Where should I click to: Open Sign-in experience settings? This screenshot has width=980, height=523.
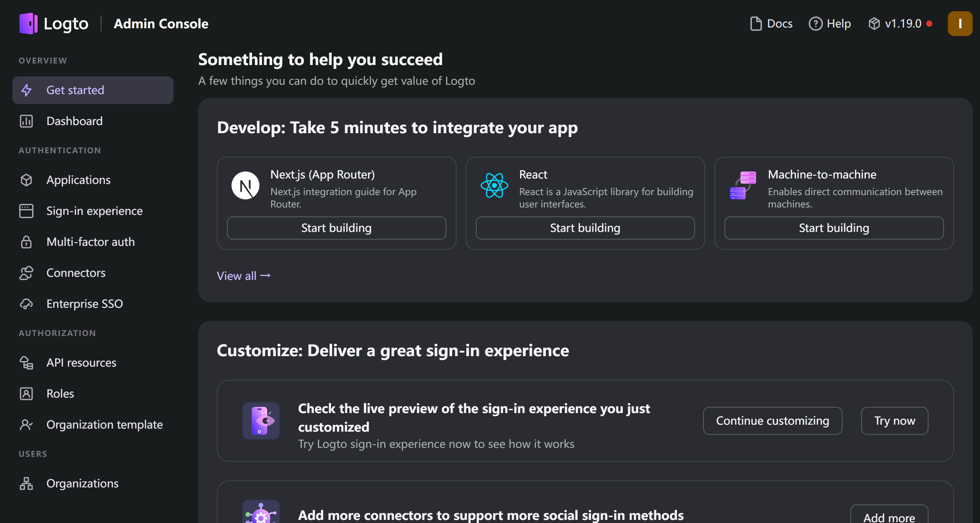pos(94,211)
